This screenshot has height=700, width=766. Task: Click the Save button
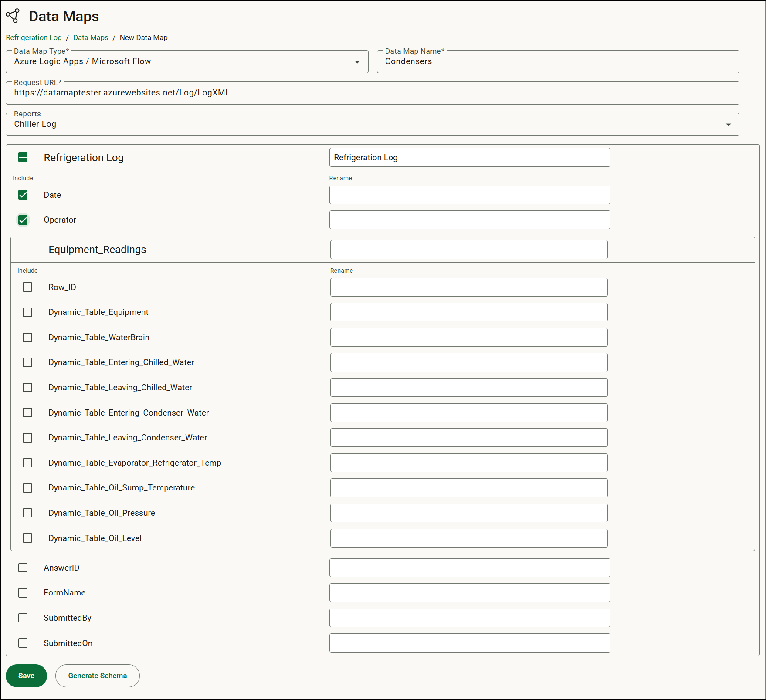click(x=26, y=676)
